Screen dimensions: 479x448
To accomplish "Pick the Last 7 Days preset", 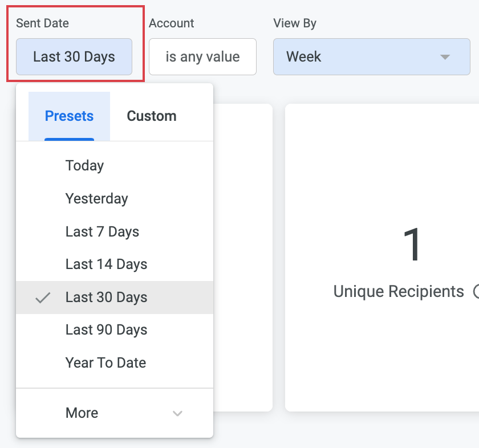I will pyautogui.click(x=102, y=232).
